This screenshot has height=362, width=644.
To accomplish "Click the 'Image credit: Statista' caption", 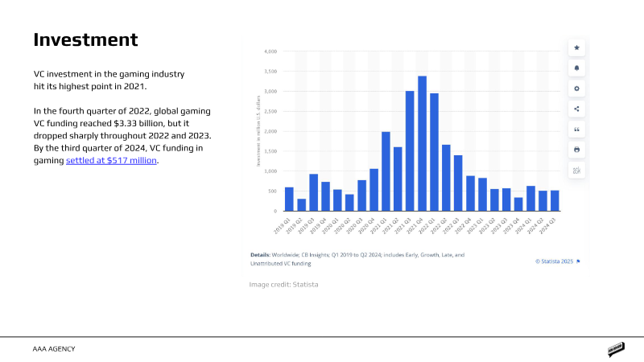I will (283, 284).
